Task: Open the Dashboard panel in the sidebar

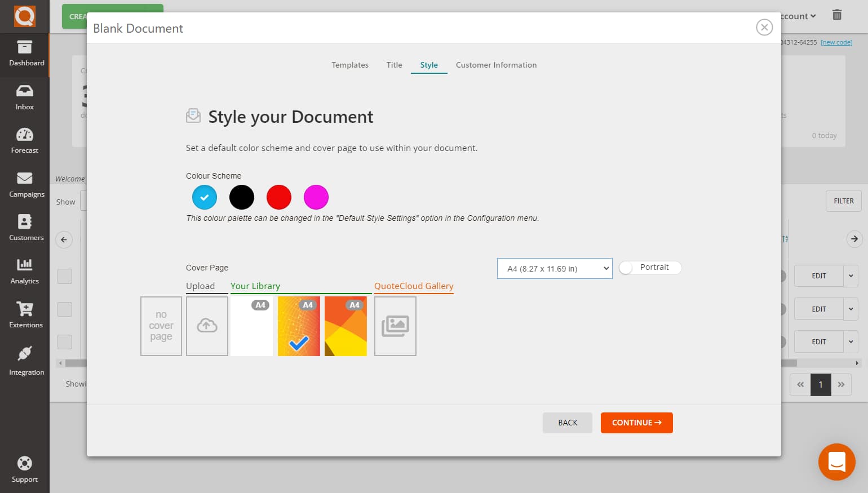Action: click(25, 55)
